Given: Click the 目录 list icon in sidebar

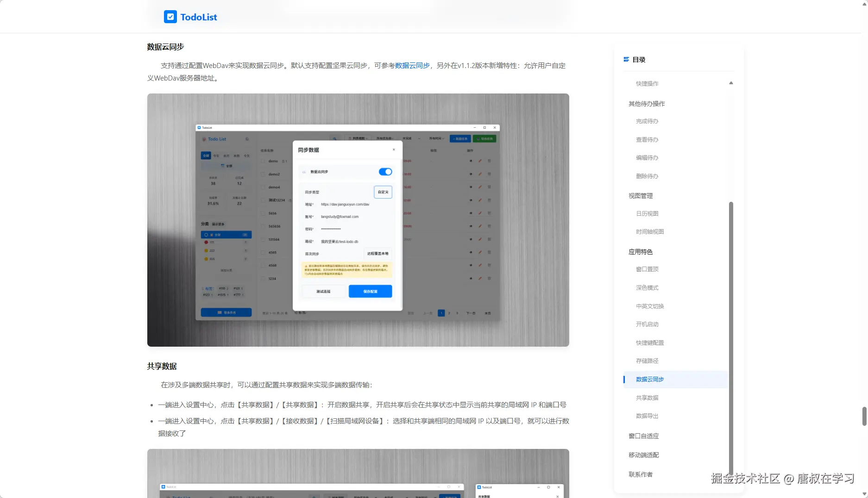Looking at the screenshot, I should tap(626, 60).
